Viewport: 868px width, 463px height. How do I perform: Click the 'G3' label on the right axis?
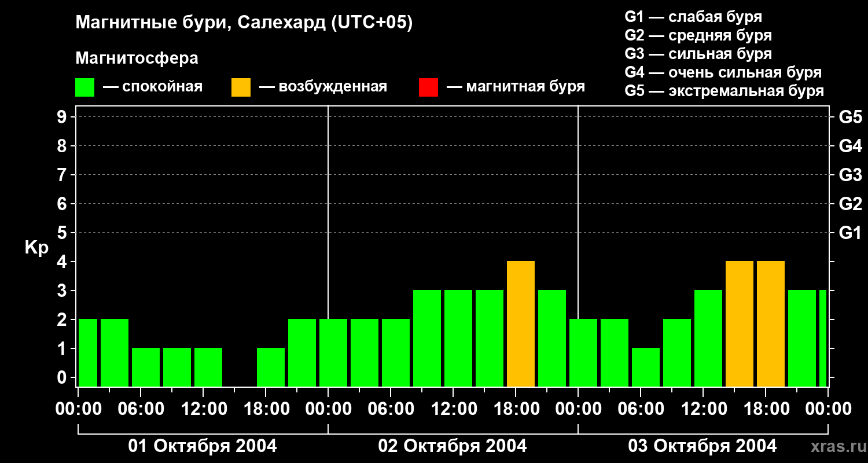point(850,175)
